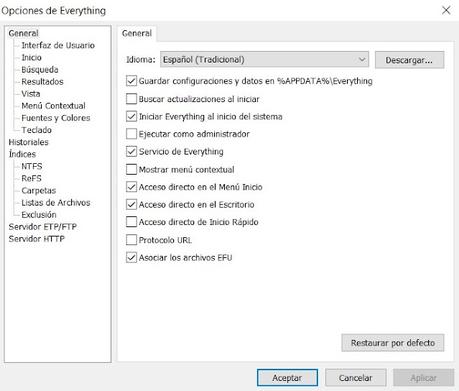Enable Acceso directo de Inicio Rápido
Image resolution: width=459 pixels, height=391 pixels.
[131, 222]
